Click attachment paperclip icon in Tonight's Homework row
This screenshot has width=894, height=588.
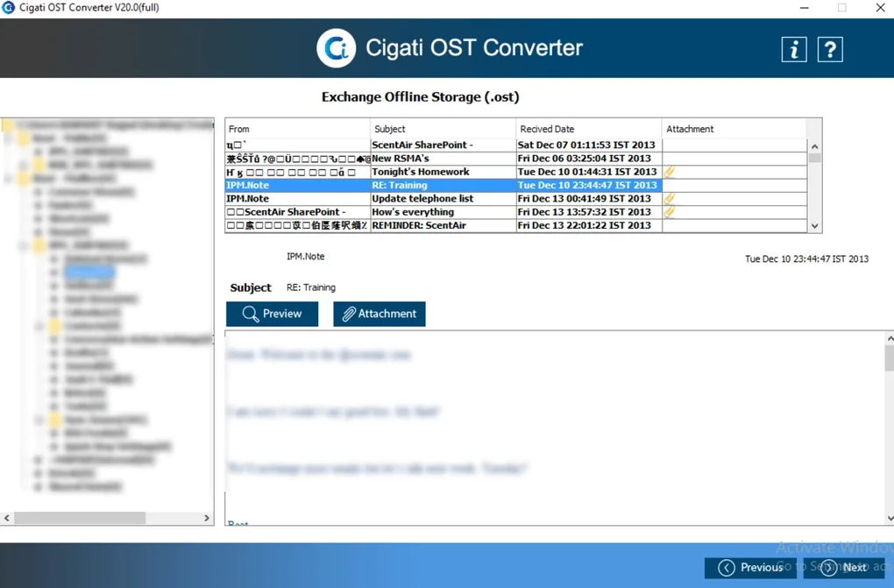coord(670,172)
